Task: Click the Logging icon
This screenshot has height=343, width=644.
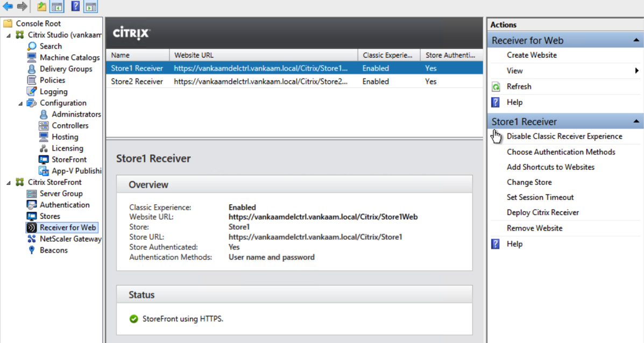Action: [x=32, y=91]
